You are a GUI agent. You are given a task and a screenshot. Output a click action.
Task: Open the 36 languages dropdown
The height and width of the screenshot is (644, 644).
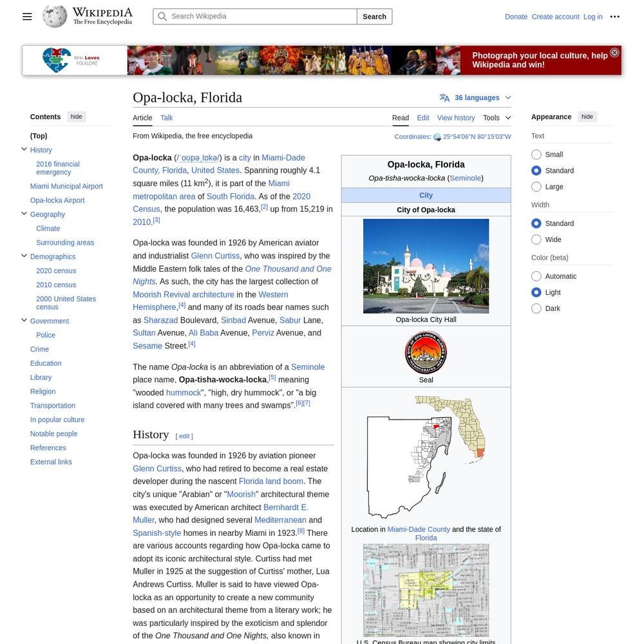click(475, 98)
